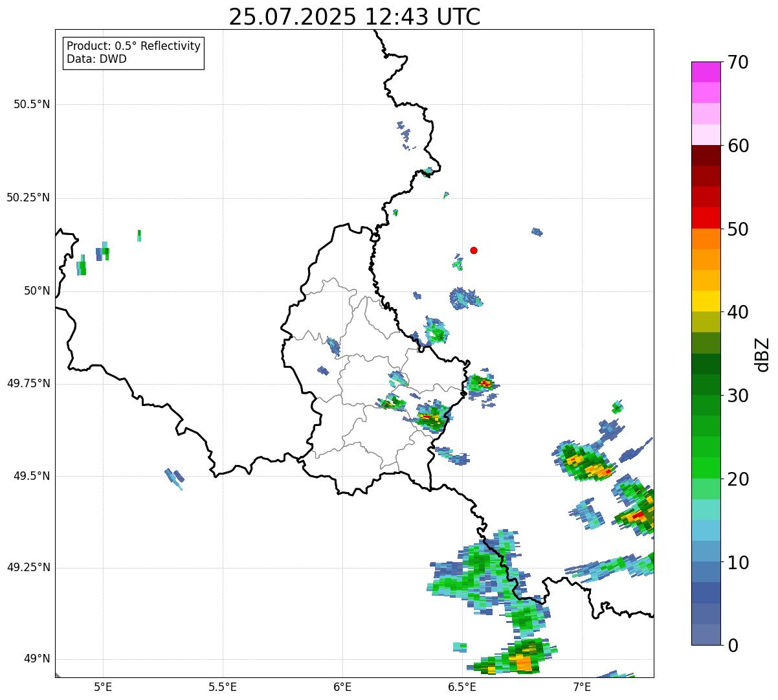Click the 20 colorbar tick label

pos(739,479)
